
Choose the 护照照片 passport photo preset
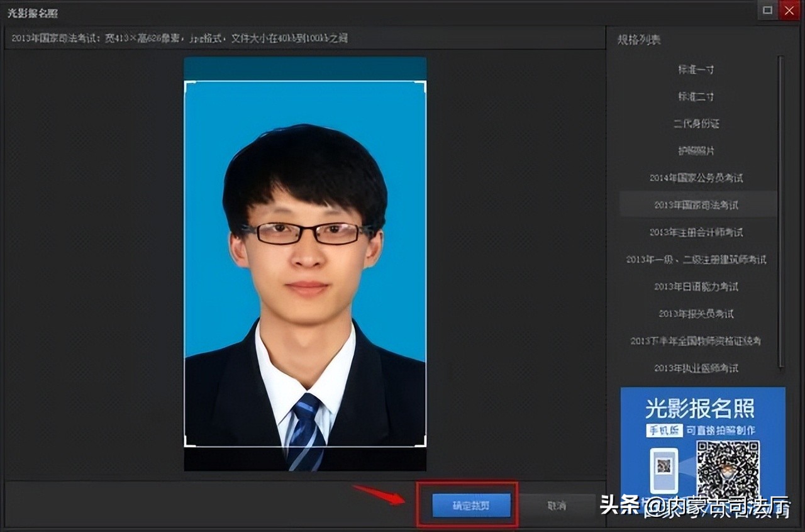pyautogui.click(x=698, y=151)
